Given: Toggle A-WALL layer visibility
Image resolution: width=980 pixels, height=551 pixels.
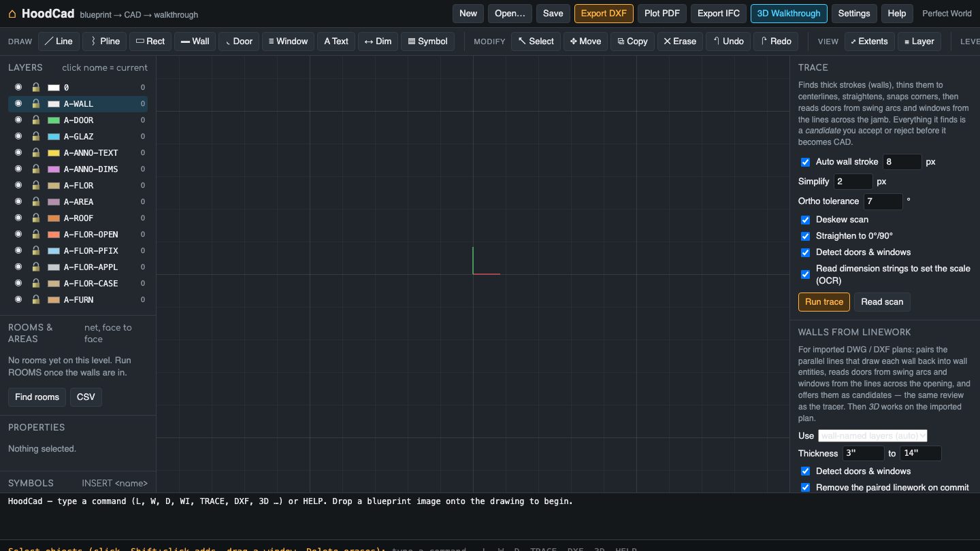Looking at the screenshot, I should pyautogui.click(x=18, y=104).
